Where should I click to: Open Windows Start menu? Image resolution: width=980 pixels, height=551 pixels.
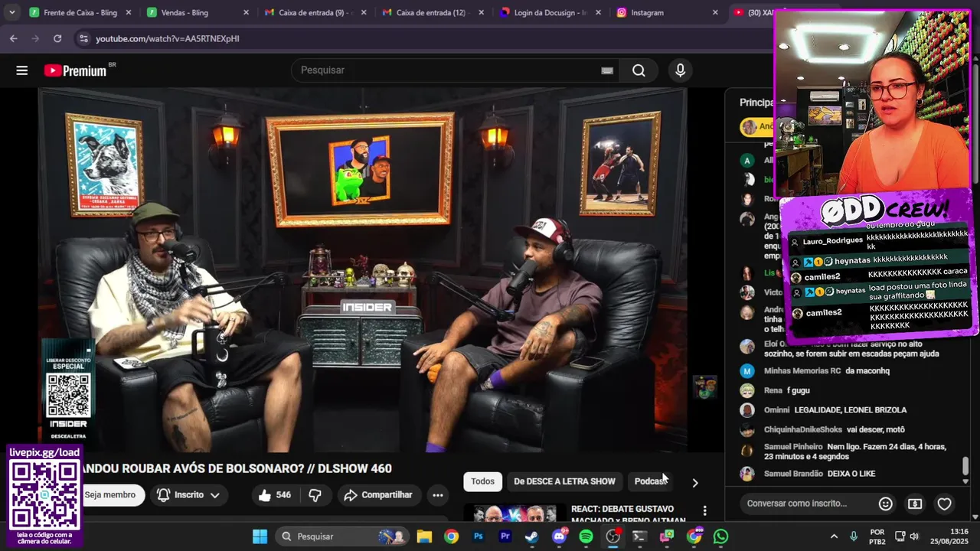pyautogui.click(x=260, y=536)
